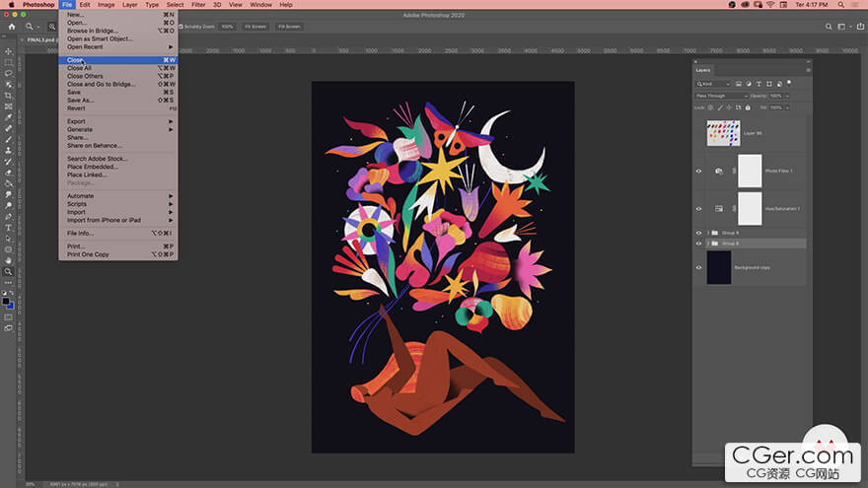Open the Apple menu
868x488 pixels.
[x=11, y=4]
